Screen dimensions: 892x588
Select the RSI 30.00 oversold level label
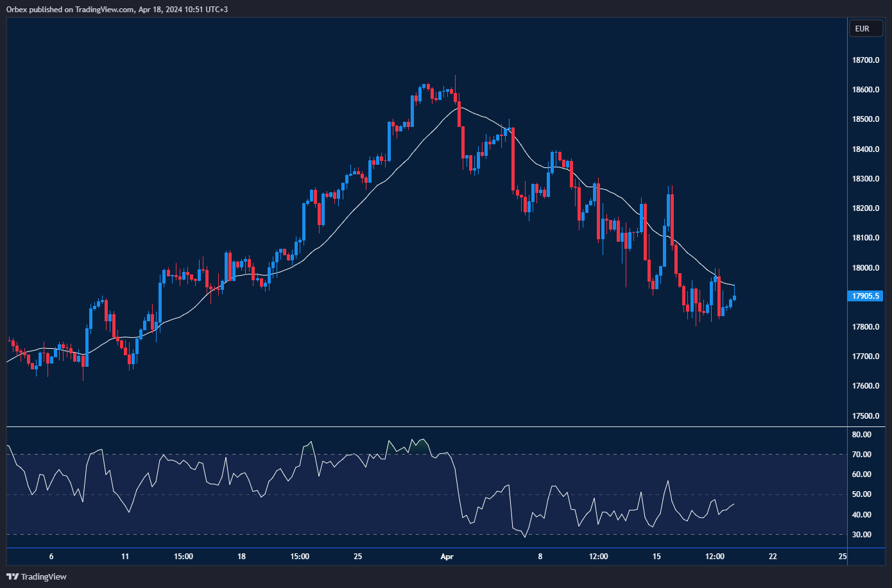point(861,535)
